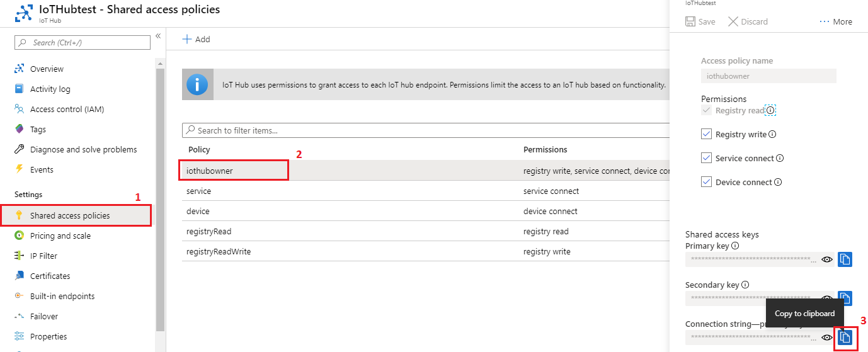This screenshot has width=868, height=352.
Task: Click the IoT Hub logo icon
Action: (25, 13)
